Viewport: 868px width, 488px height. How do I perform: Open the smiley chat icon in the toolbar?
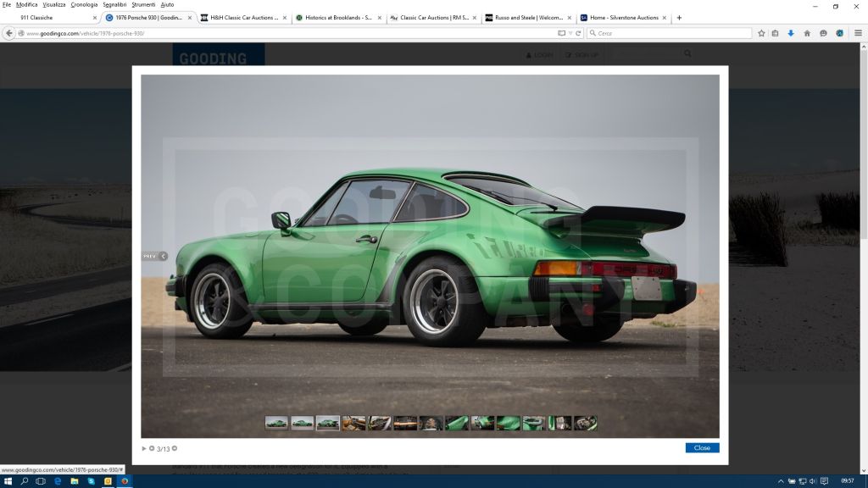[x=824, y=33]
